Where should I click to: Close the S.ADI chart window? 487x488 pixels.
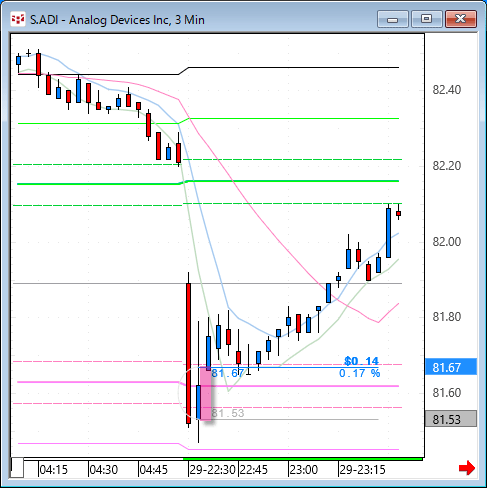[461, 19]
